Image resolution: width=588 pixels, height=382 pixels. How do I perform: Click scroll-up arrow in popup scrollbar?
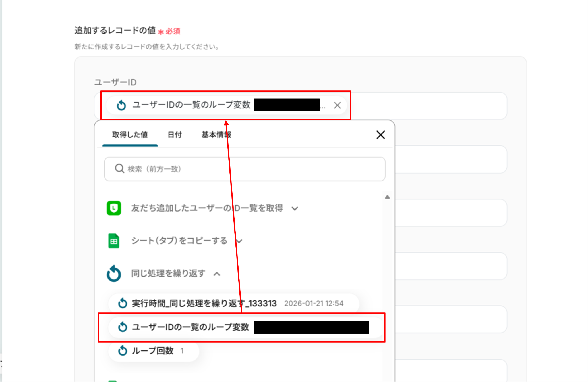387,197
